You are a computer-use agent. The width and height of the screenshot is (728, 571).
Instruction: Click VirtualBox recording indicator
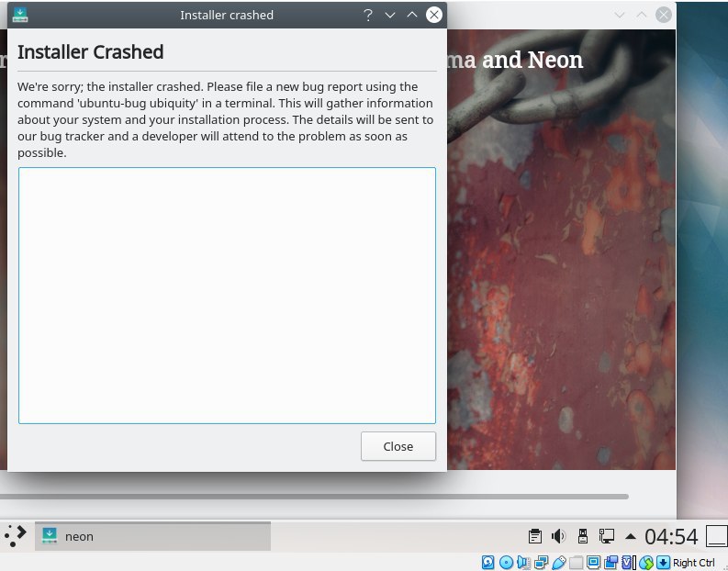(x=610, y=562)
